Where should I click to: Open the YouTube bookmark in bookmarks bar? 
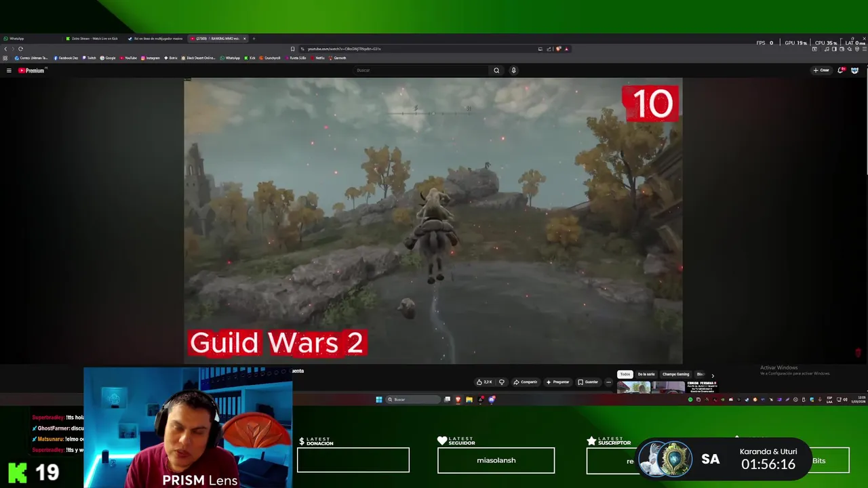point(128,58)
